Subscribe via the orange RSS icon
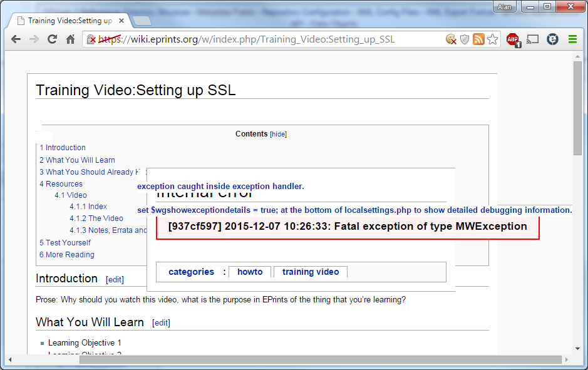Screen dimensions: 588x370 coord(478,39)
